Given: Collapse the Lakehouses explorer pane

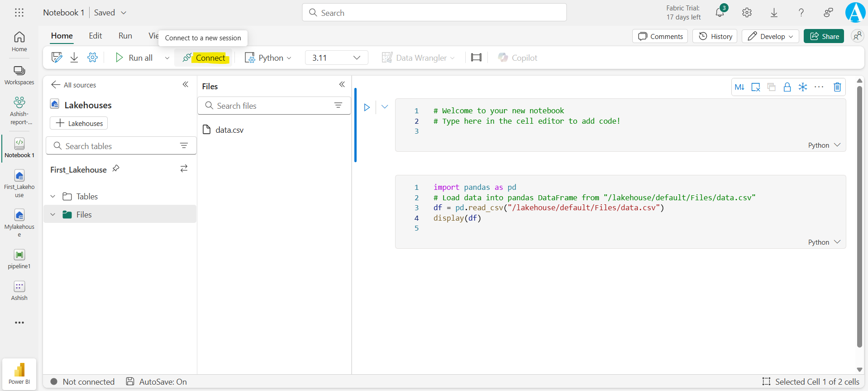Looking at the screenshot, I should (x=185, y=85).
